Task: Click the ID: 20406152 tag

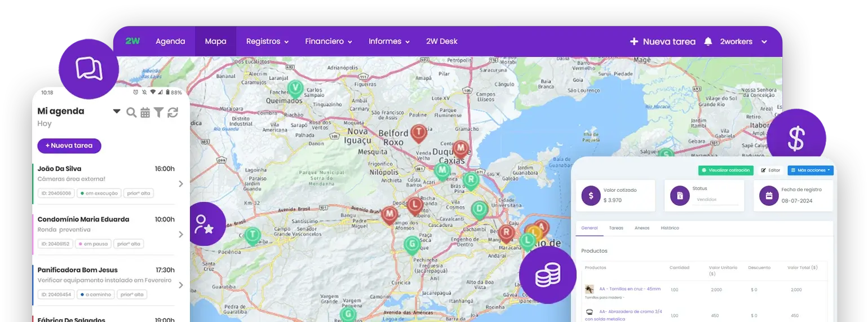Action: (56, 244)
